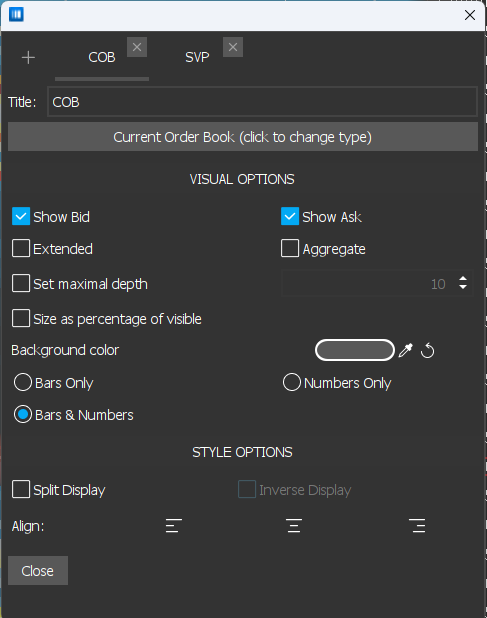Select the center align icon
This screenshot has height=618, width=487.
pos(294,526)
